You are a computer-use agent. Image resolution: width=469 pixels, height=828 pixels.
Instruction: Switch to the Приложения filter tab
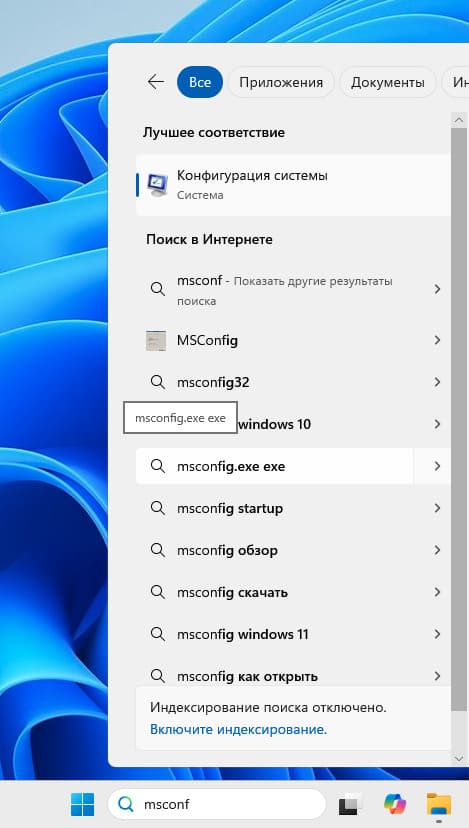point(281,82)
